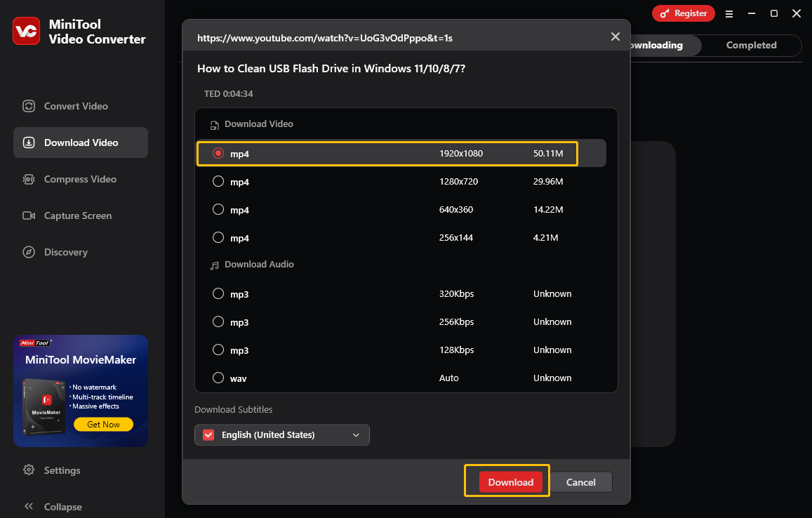The height and width of the screenshot is (518, 812).
Task: Switch to the Completed tab
Action: 751,45
